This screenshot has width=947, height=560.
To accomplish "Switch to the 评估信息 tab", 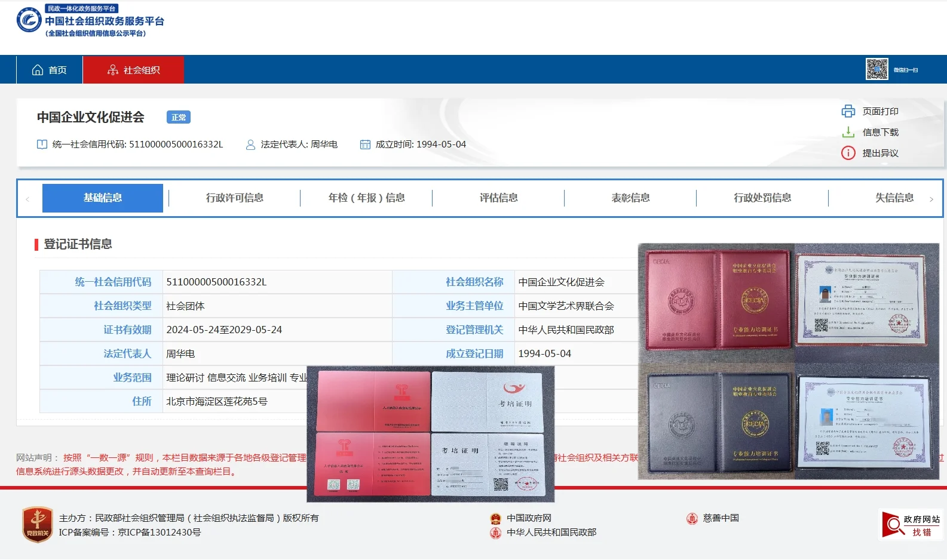I will 498,198.
